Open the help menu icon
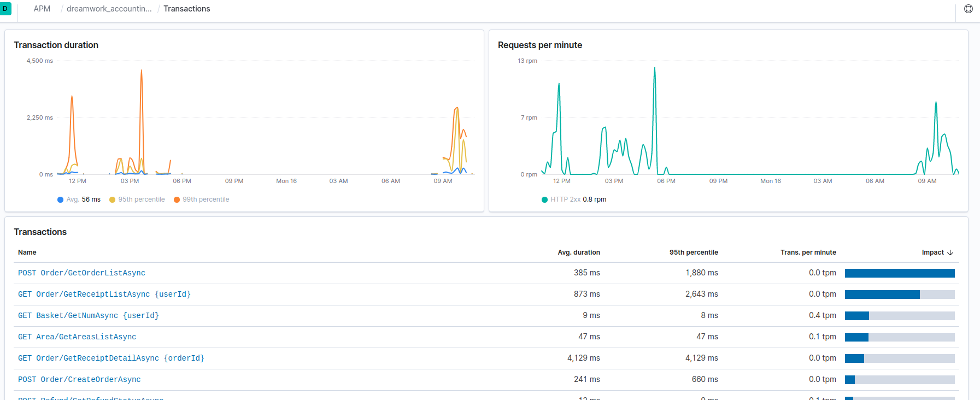The width and height of the screenshot is (980, 400). click(x=968, y=9)
